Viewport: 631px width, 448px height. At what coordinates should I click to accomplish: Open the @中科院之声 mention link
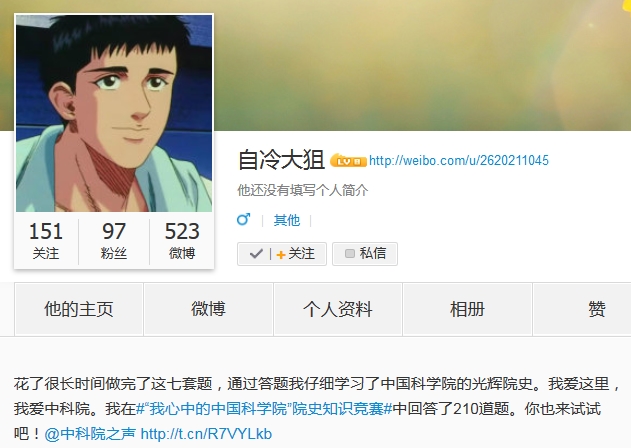(x=90, y=434)
